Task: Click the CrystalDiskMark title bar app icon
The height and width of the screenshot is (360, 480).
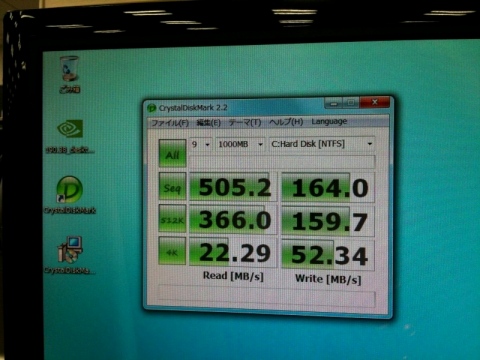Action: pos(152,108)
